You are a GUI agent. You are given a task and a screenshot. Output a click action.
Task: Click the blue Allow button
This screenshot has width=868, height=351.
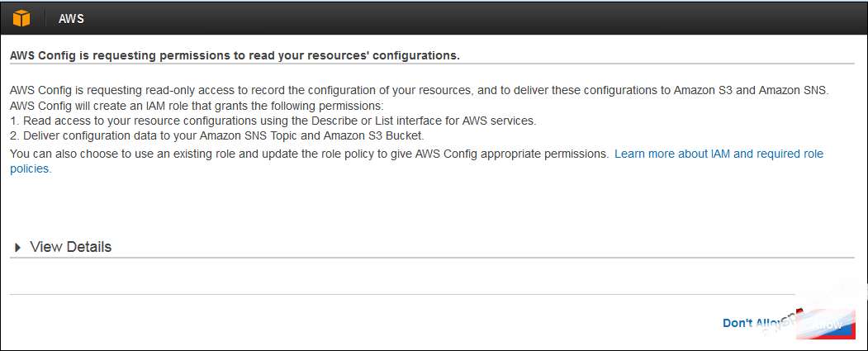click(826, 325)
